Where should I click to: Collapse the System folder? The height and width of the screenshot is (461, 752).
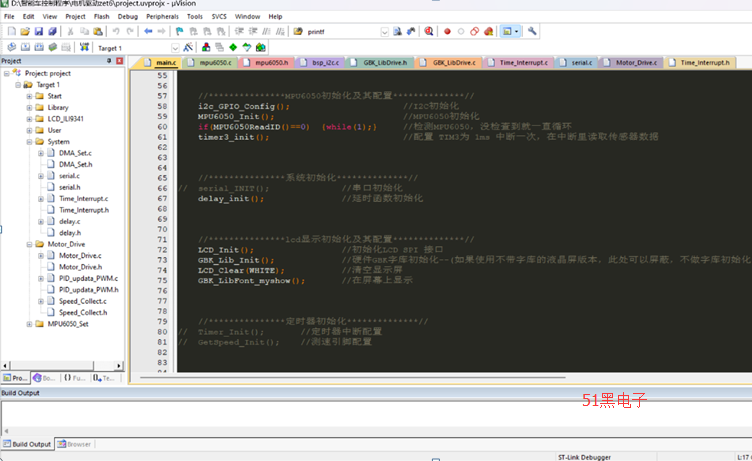[29, 142]
